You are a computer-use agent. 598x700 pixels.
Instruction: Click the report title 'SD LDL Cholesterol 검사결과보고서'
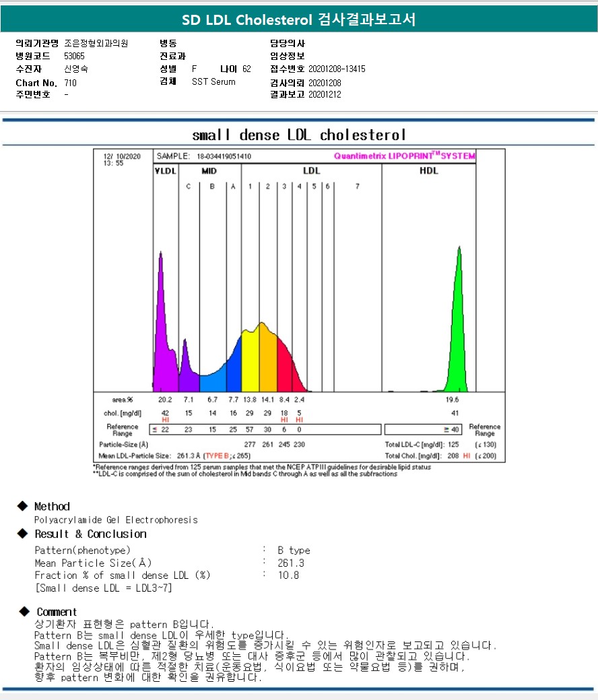(x=298, y=20)
